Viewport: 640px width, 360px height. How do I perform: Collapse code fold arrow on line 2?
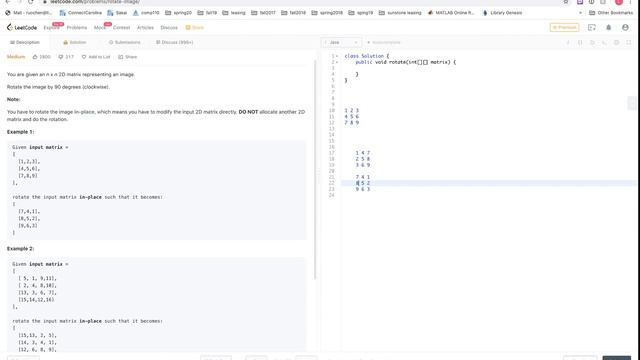pos(337,62)
